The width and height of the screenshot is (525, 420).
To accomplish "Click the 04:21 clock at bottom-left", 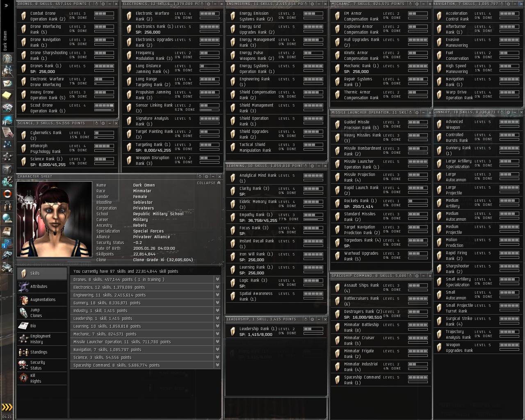I will tap(7, 417).
